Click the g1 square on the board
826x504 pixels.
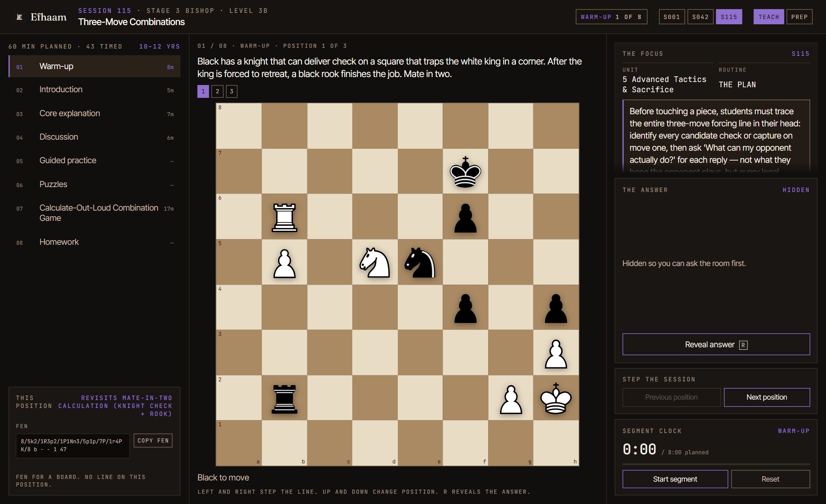[x=511, y=443]
